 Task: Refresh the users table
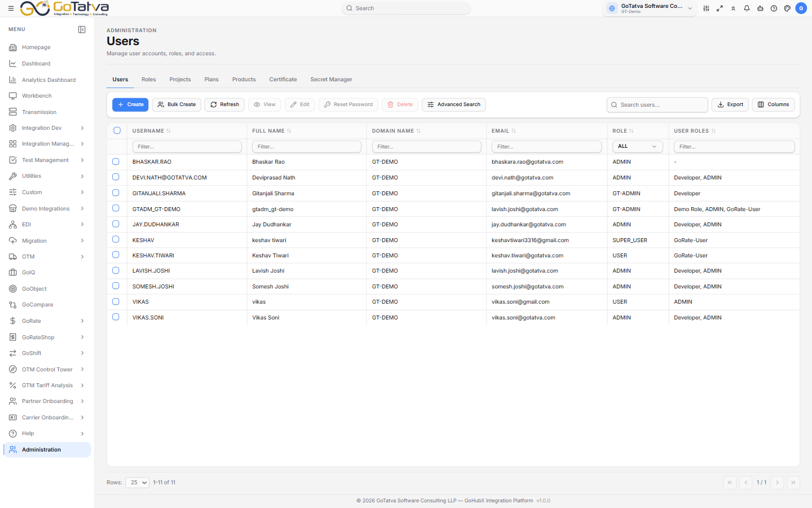pos(224,104)
